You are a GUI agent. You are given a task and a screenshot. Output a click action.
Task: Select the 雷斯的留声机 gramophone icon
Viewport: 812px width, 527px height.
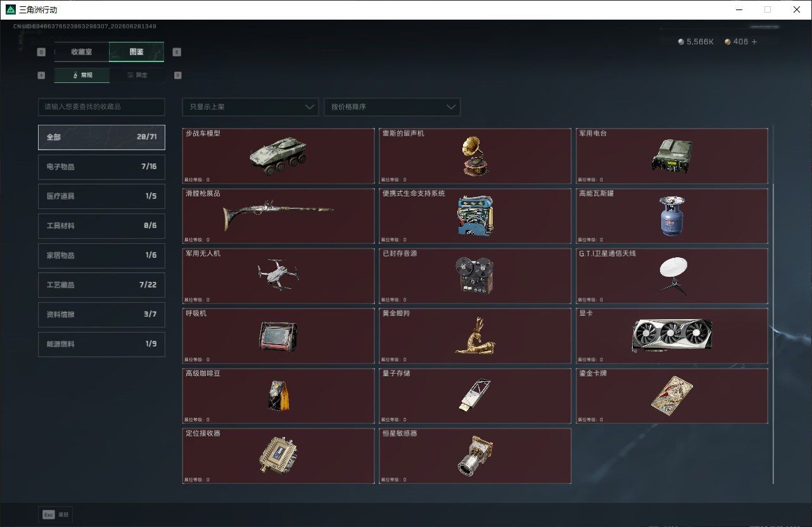pos(475,156)
